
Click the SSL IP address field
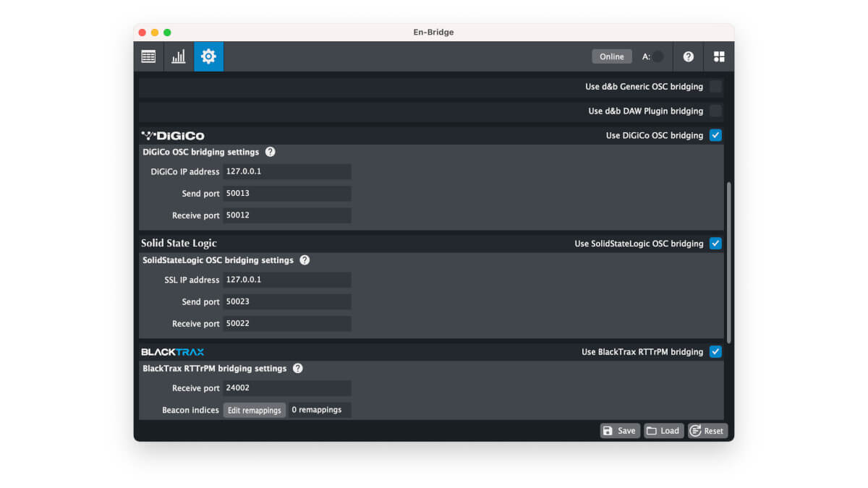pyautogui.click(x=287, y=280)
